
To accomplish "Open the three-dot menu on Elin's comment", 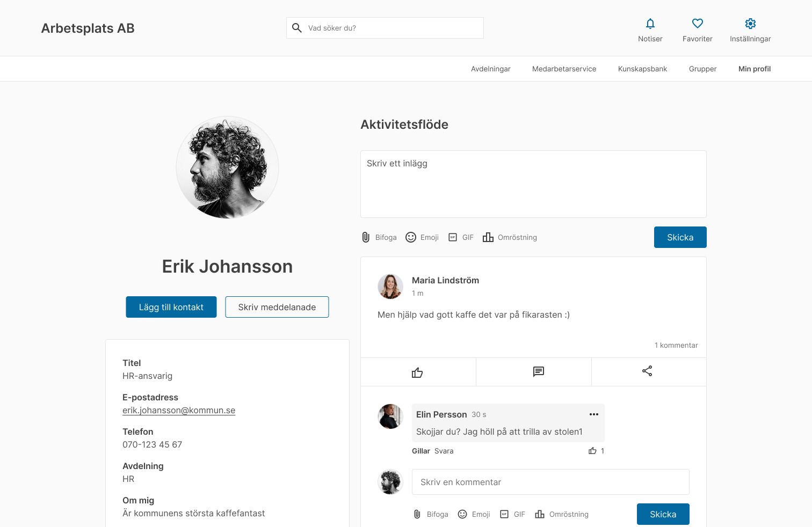I will (593, 414).
